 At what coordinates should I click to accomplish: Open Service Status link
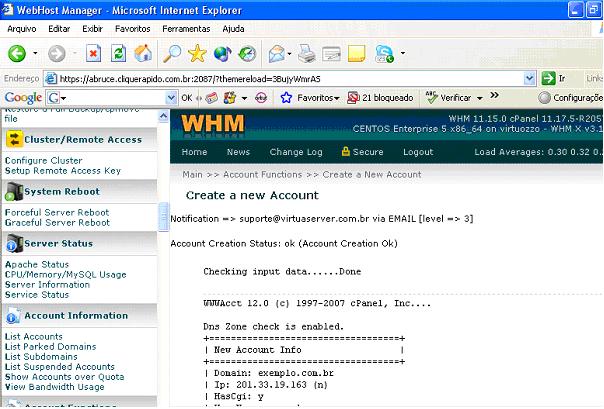pos(37,294)
